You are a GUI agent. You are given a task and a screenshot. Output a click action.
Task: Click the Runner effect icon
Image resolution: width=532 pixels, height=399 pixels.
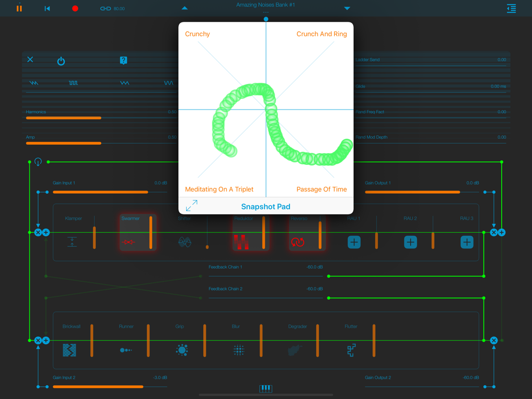126,350
